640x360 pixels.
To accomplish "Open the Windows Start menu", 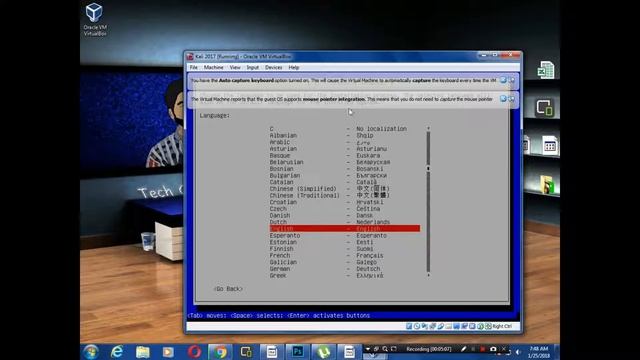I will click(x=91, y=352).
